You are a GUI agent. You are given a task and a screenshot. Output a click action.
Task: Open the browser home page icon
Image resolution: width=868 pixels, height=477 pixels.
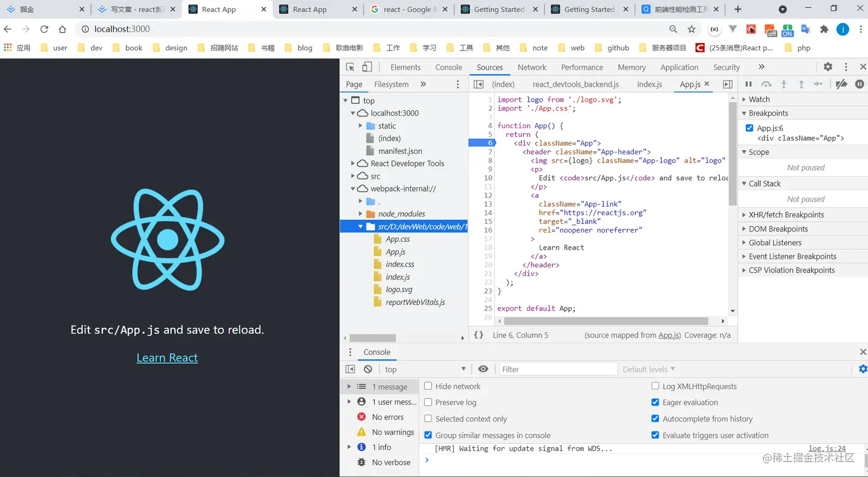pos(63,29)
